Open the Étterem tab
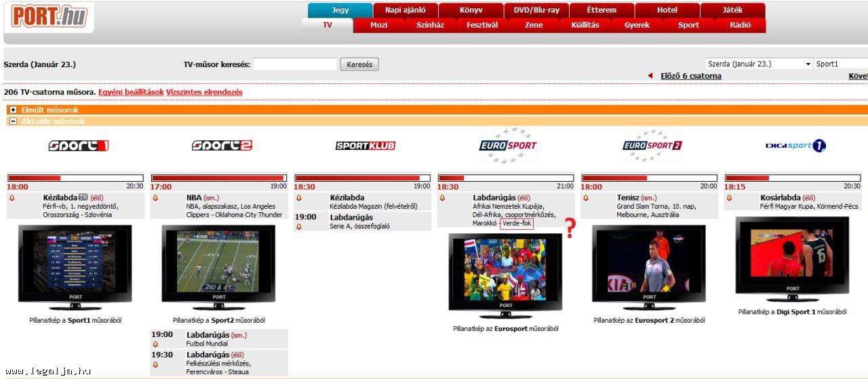 pyautogui.click(x=601, y=10)
